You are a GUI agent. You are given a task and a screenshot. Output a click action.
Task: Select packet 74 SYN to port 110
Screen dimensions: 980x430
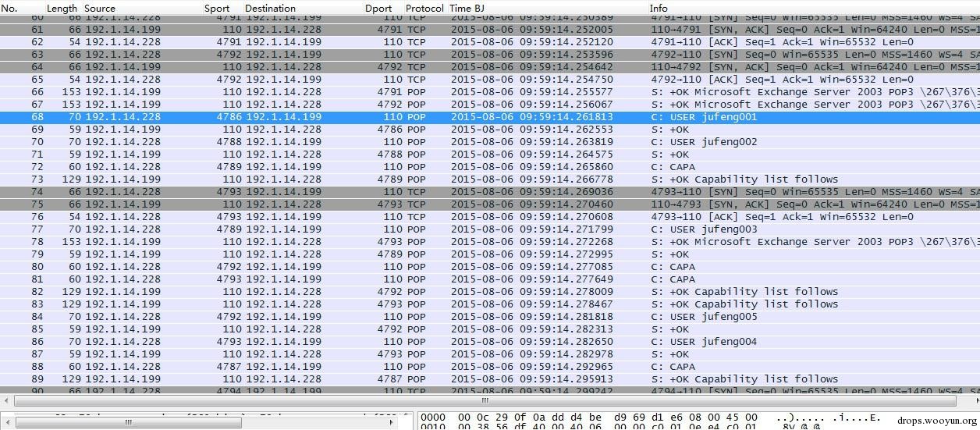coord(490,192)
